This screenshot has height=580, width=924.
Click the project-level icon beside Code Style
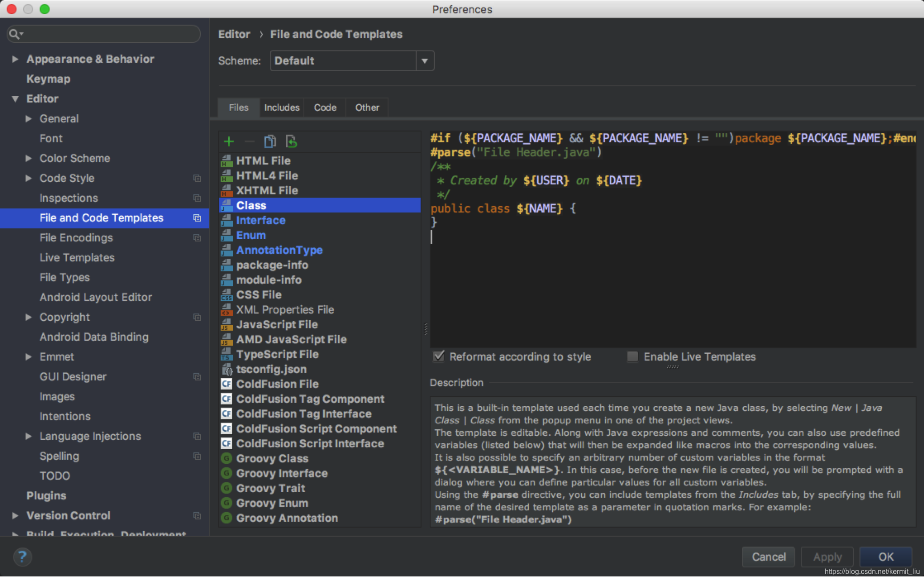(197, 178)
